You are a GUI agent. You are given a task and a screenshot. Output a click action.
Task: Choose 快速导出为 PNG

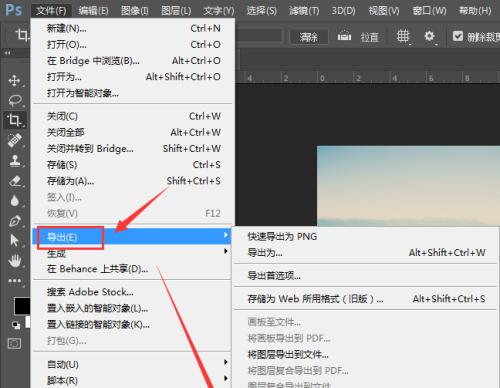[365, 237]
